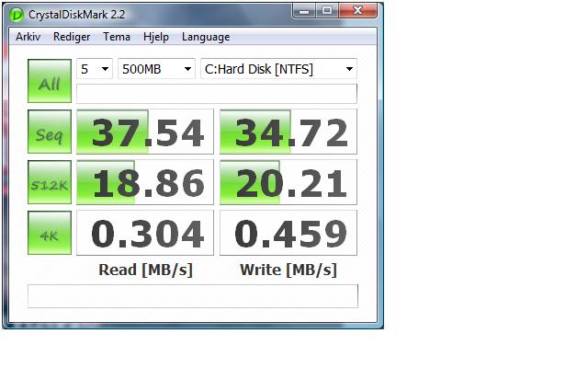Start the 512K random test
The width and height of the screenshot is (588, 368).
[50, 182]
